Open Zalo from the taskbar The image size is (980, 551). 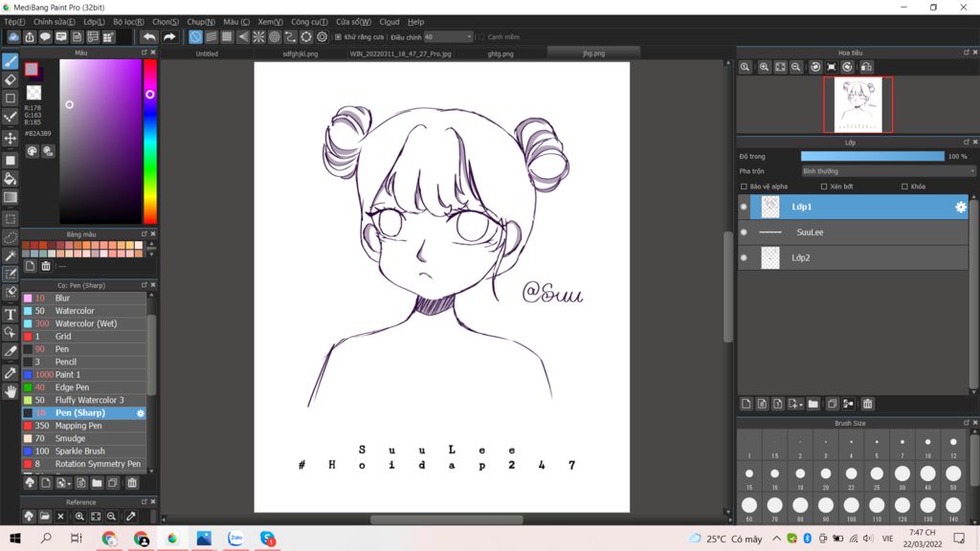click(x=235, y=538)
